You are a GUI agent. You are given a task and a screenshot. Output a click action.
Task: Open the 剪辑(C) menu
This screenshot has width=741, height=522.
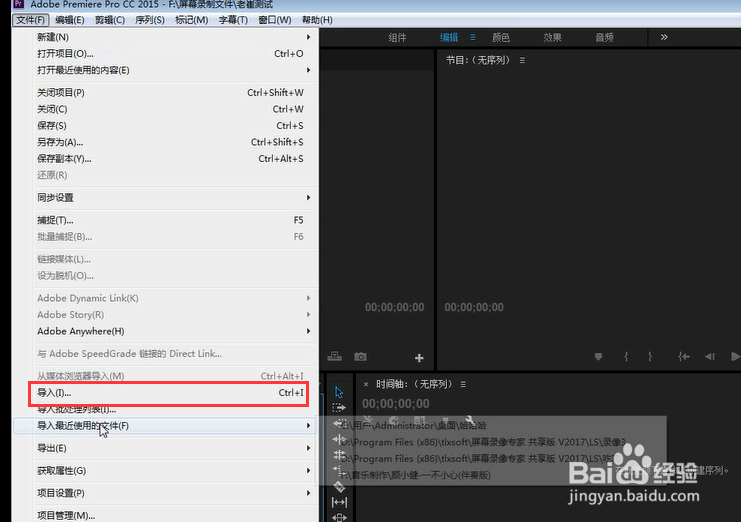[x=110, y=20]
